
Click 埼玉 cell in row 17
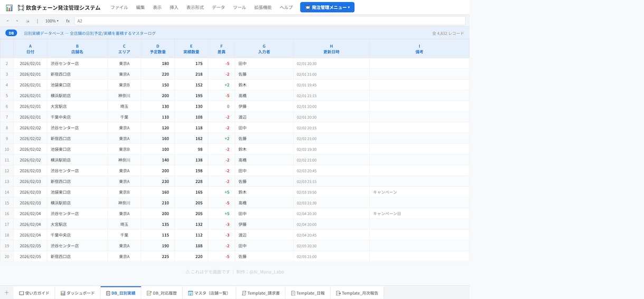tap(124, 224)
